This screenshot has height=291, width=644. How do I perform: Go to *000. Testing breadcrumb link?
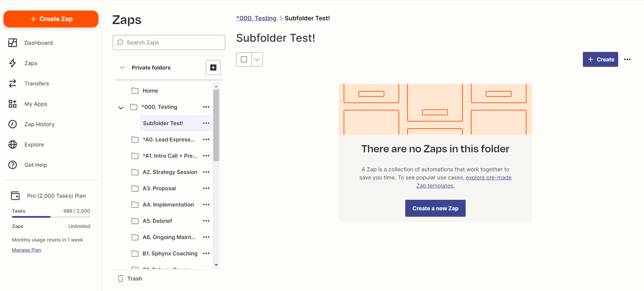[256, 18]
